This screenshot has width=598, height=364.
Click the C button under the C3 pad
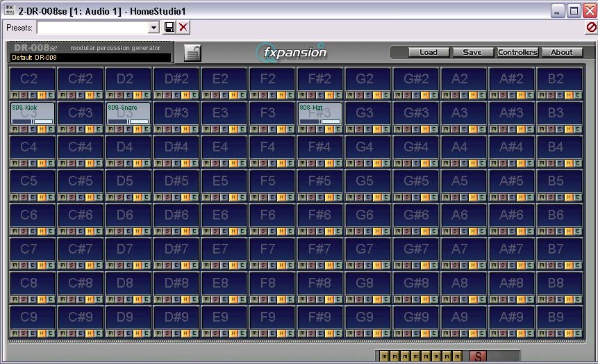(x=51, y=129)
